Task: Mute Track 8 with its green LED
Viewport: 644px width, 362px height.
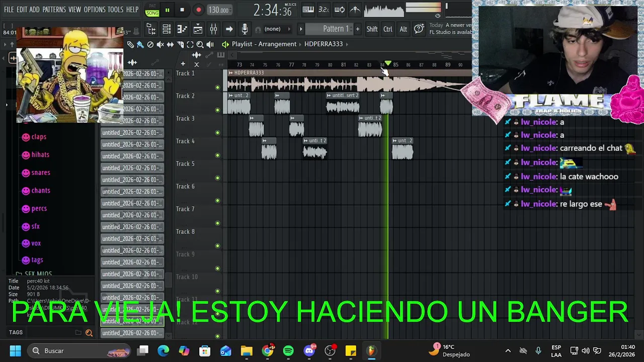Action: pos(217,246)
